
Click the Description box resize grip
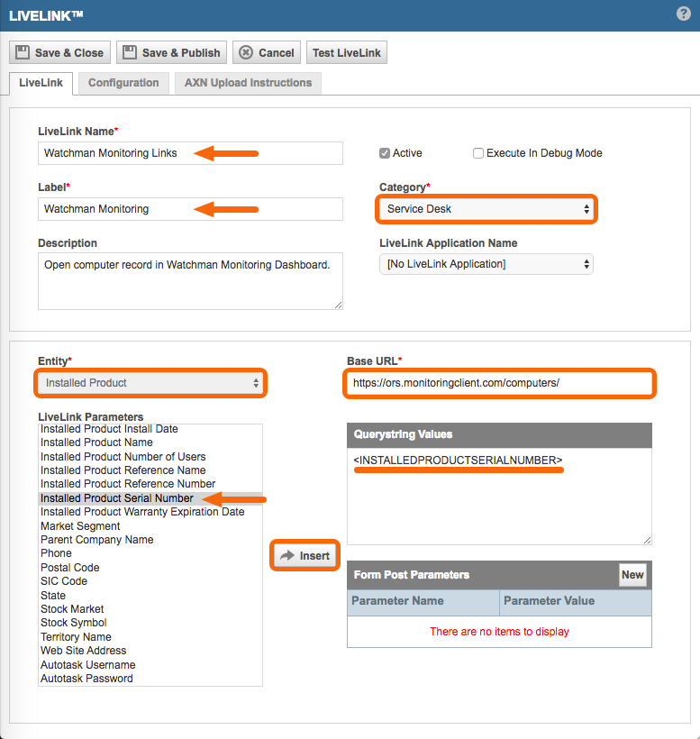click(x=338, y=305)
